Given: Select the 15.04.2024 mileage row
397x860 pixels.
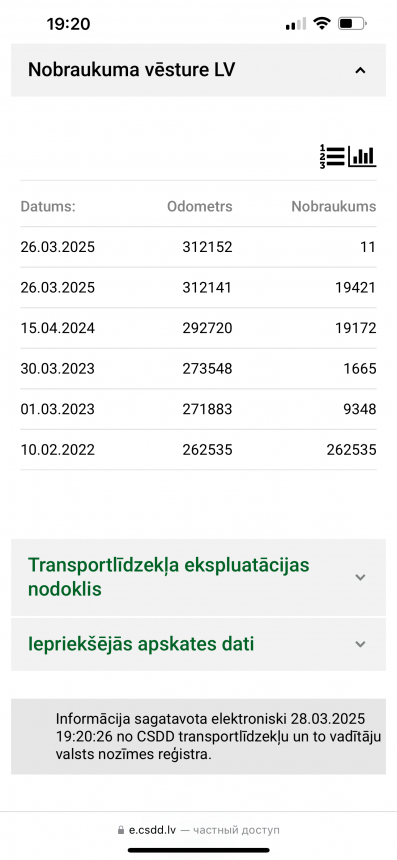Looking at the screenshot, I should pos(198,328).
